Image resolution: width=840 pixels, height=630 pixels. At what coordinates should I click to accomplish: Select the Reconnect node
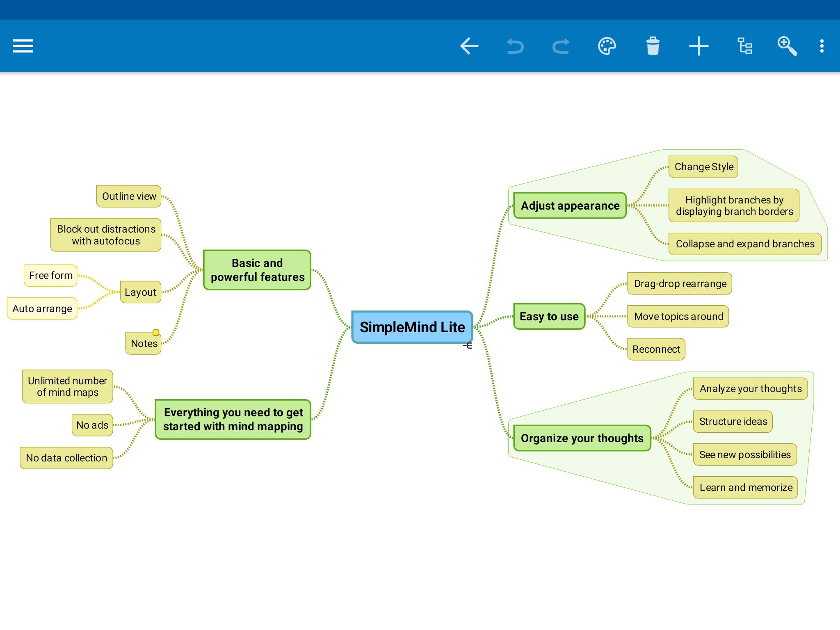pos(656,349)
